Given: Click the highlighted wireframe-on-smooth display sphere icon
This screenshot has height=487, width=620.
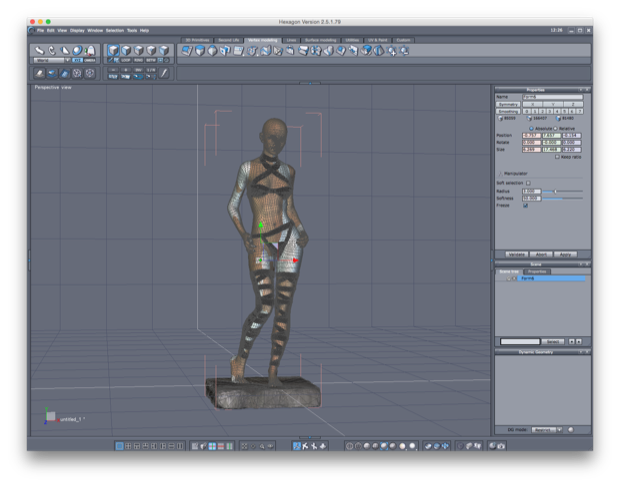Looking at the screenshot, I should [x=384, y=446].
